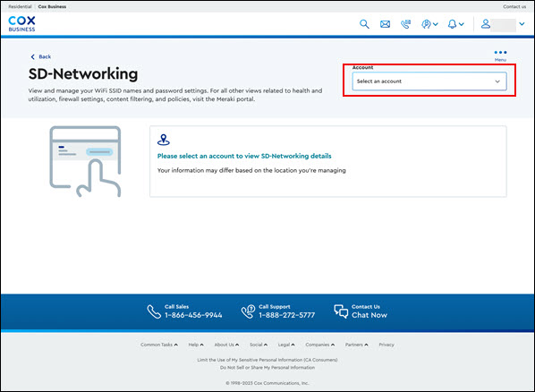This screenshot has height=392, width=535.
Task: Click the hand-tapping-screen illustration
Action: tap(85, 161)
